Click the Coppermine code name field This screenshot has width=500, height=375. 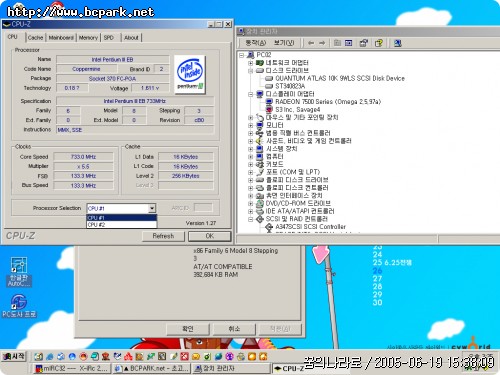click(86, 69)
